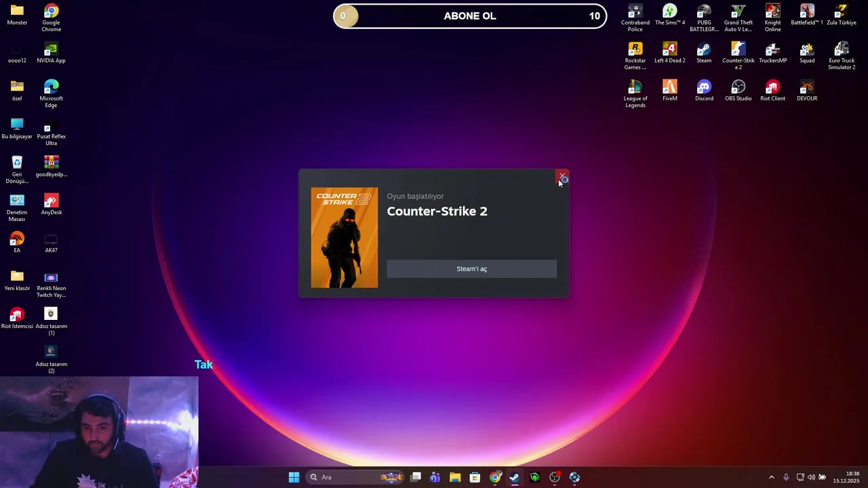Click the taskbar Ara search box

[x=355, y=477]
